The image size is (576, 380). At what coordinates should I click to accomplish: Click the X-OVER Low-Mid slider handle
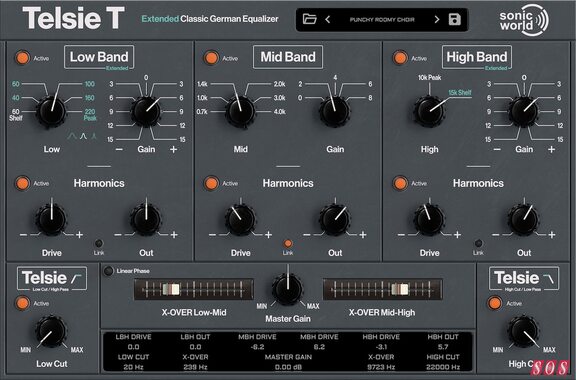click(172, 289)
